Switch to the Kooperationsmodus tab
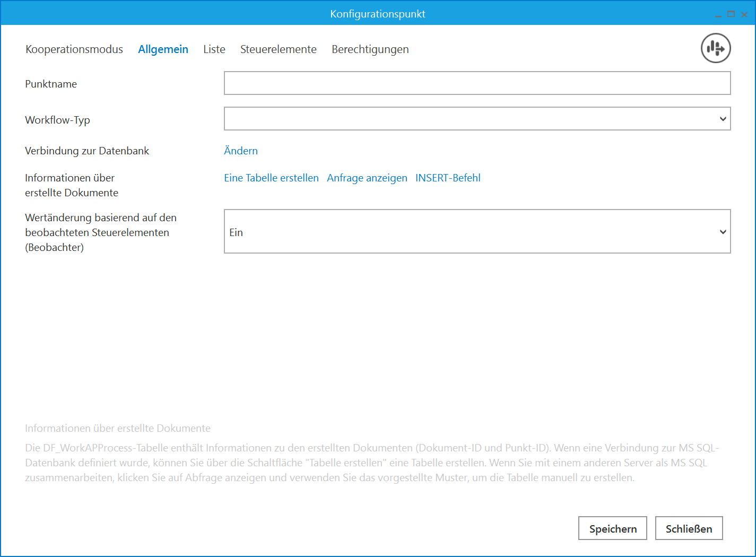 [x=74, y=49]
